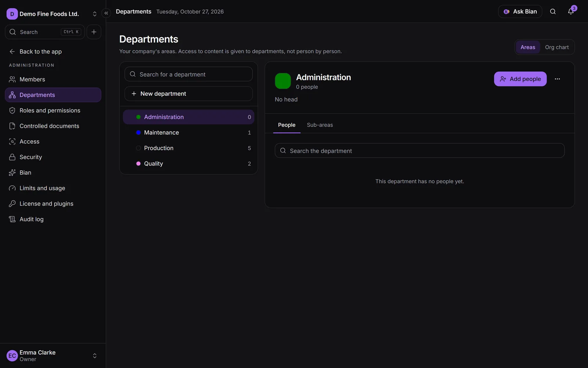This screenshot has width=588, height=368.
Task: Click the sidebar Search box
Action: click(x=45, y=32)
